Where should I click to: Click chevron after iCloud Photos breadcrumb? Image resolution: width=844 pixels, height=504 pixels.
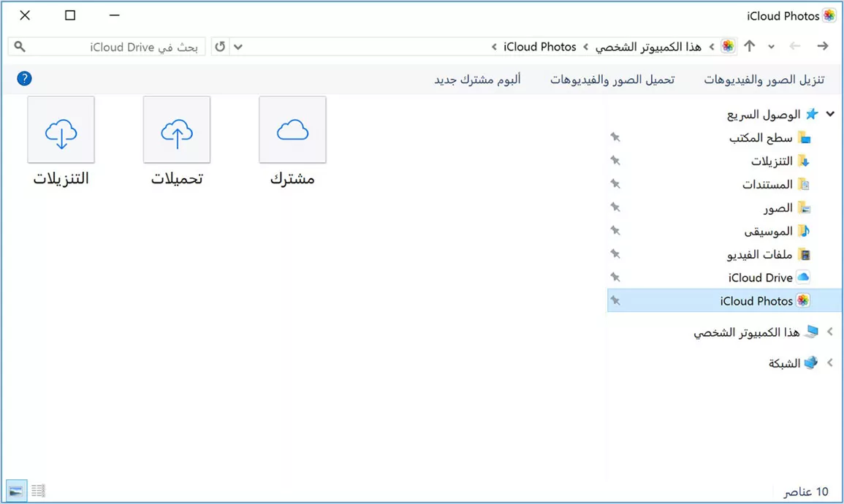[x=494, y=47]
